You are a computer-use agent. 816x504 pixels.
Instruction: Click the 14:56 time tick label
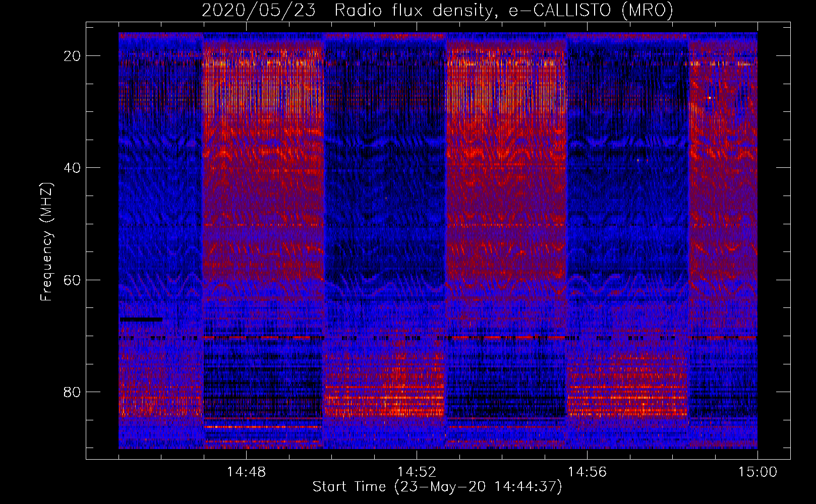click(587, 472)
